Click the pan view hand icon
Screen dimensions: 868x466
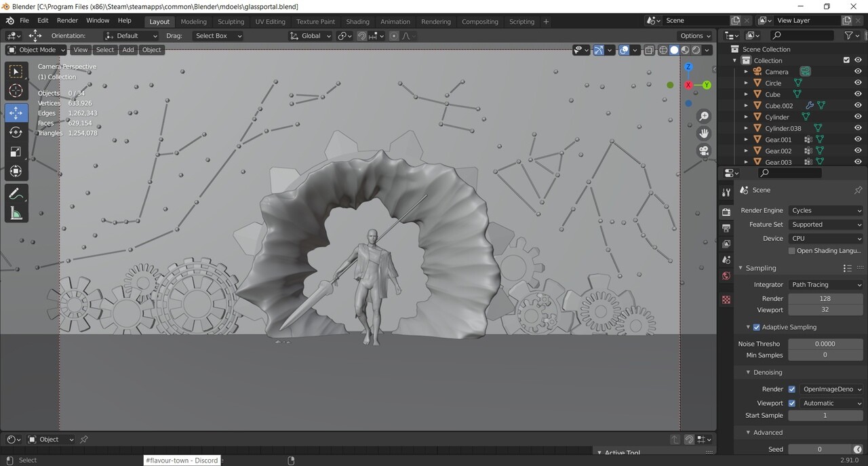click(704, 134)
